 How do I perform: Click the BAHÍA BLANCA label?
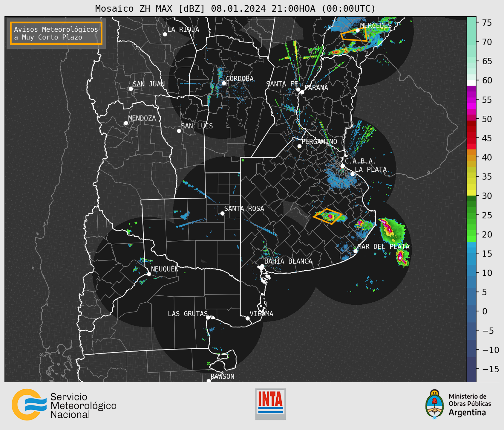pos(288,261)
